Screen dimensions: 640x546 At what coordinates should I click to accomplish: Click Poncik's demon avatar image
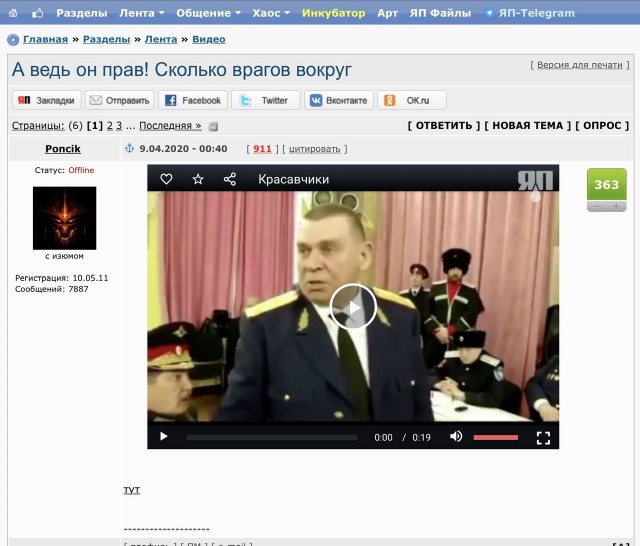(64, 218)
